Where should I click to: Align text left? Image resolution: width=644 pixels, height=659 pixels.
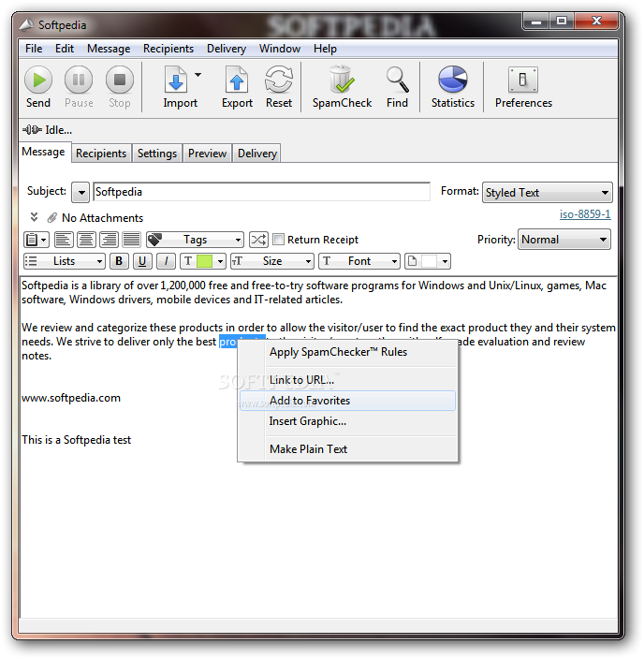pos(64,240)
